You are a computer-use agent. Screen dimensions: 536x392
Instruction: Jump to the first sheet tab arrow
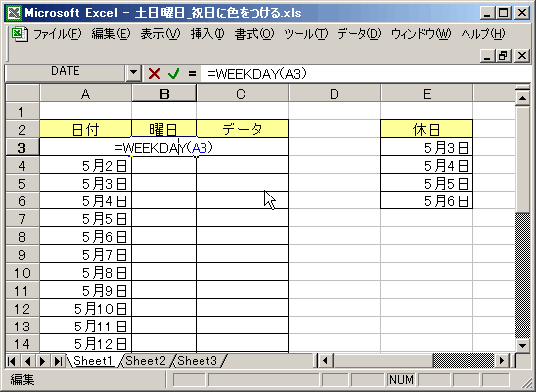pyautogui.click(x=11, y=361)
